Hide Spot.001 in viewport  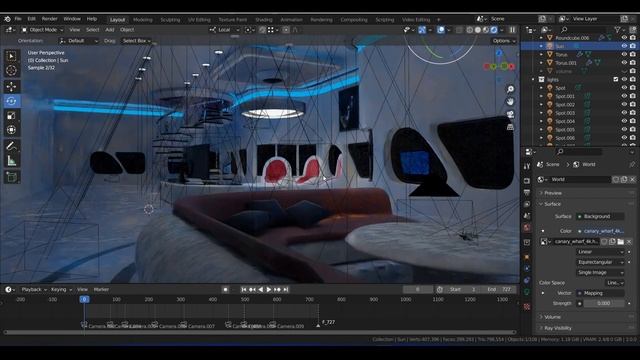pyautogui.click(x=624, y=96)
